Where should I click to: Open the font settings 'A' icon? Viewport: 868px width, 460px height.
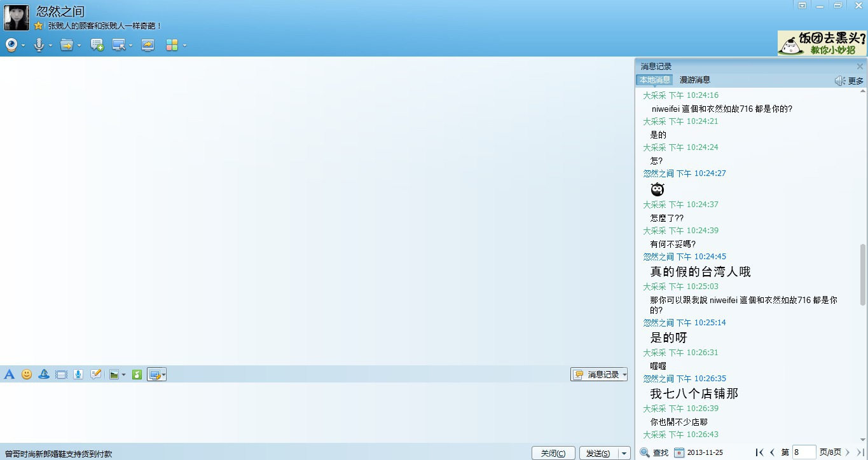pos(9,375)
